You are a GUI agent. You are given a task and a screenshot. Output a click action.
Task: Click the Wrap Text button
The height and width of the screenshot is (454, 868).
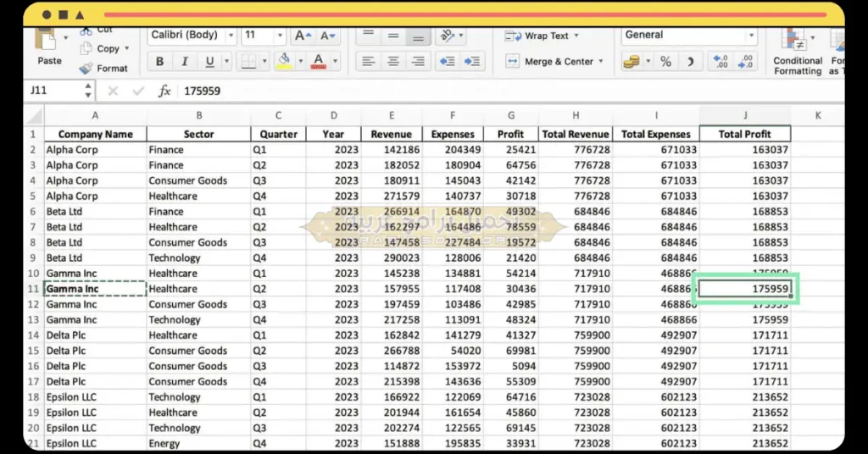tap(537, 36)
